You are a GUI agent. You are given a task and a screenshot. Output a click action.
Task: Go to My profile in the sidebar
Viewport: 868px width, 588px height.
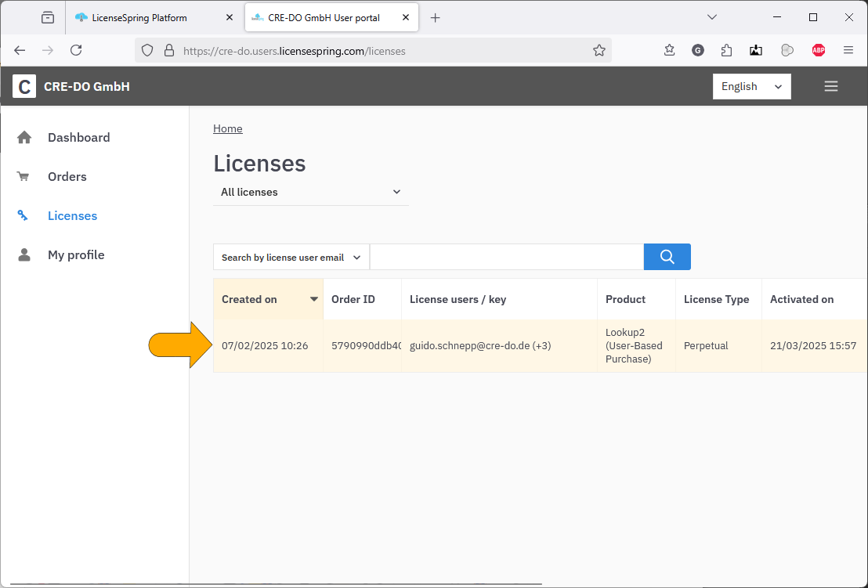(x=76, y=255)
